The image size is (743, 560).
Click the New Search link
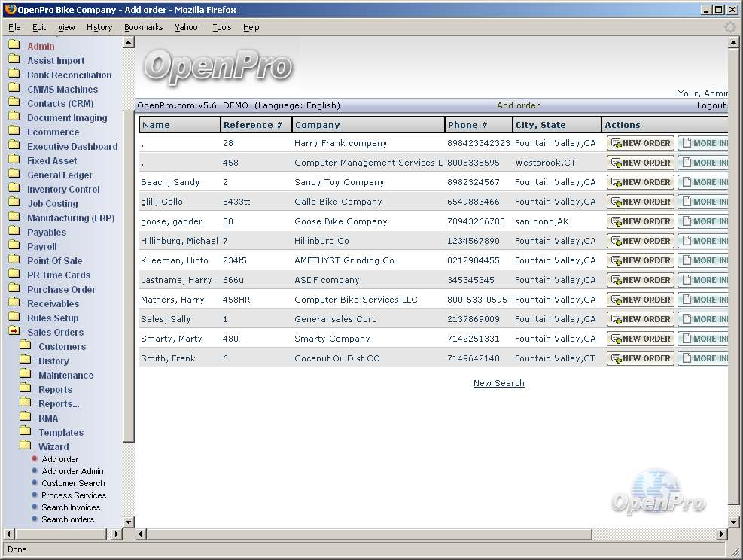coord(498,383)
